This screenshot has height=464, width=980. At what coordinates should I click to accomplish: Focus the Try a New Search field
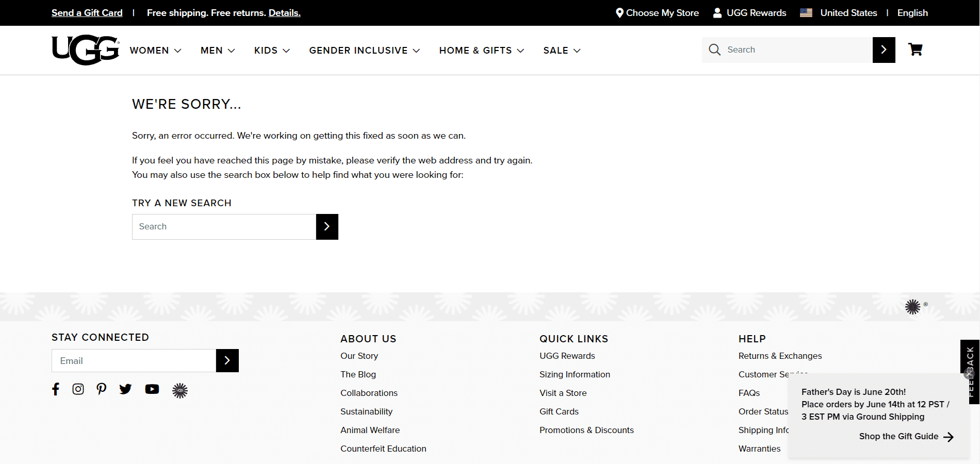click(x=224, y=227)
